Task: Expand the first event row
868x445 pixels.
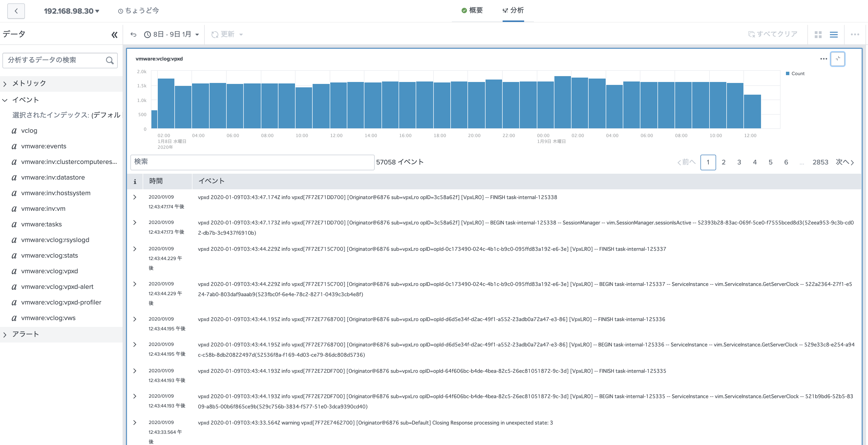Action: (x=135, y=197)
